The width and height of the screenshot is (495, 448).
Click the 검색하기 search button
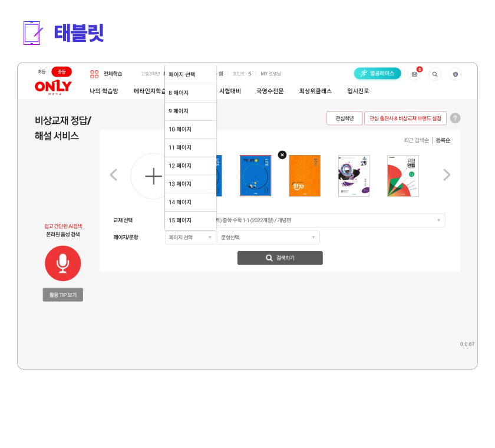pyautogui.click(x=280, y=258)
